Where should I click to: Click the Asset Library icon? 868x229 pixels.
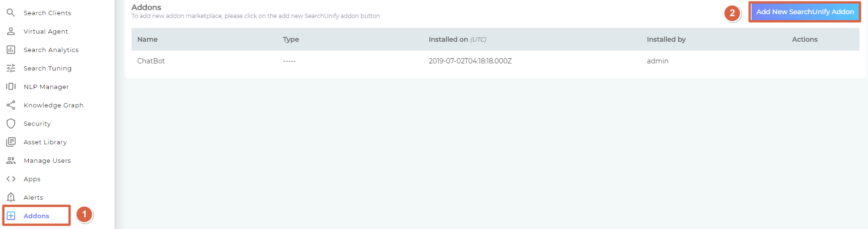(x=10, y=142)
